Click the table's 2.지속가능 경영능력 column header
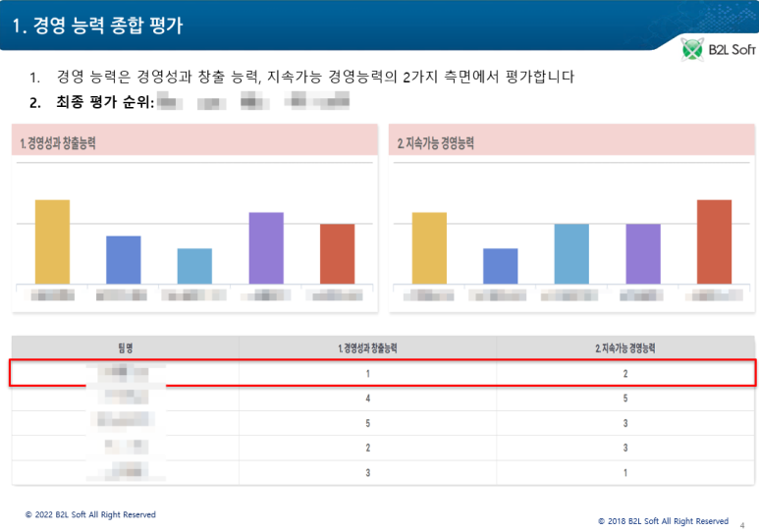This screenshot has width=759, height=532. click(625, 347)
